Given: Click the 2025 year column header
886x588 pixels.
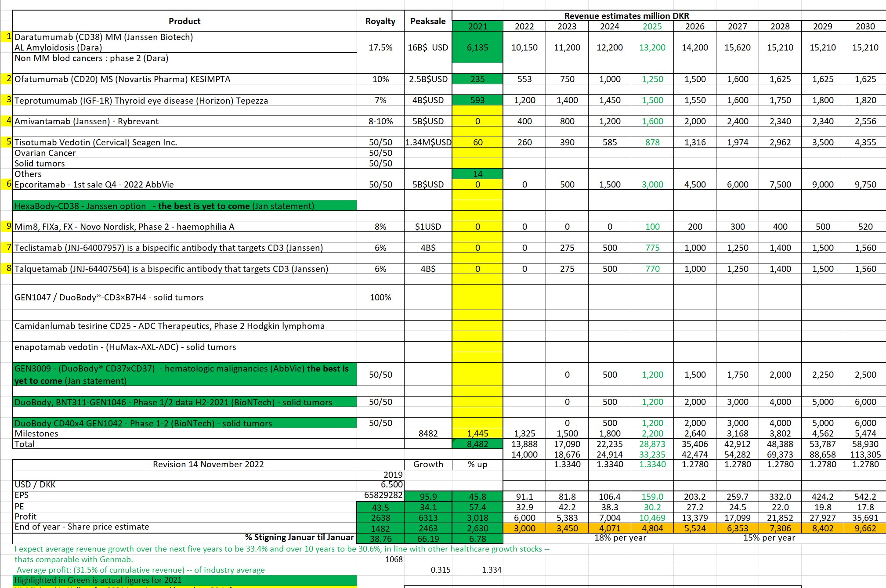Looking at the screenshot, I should tap(652, 26).
